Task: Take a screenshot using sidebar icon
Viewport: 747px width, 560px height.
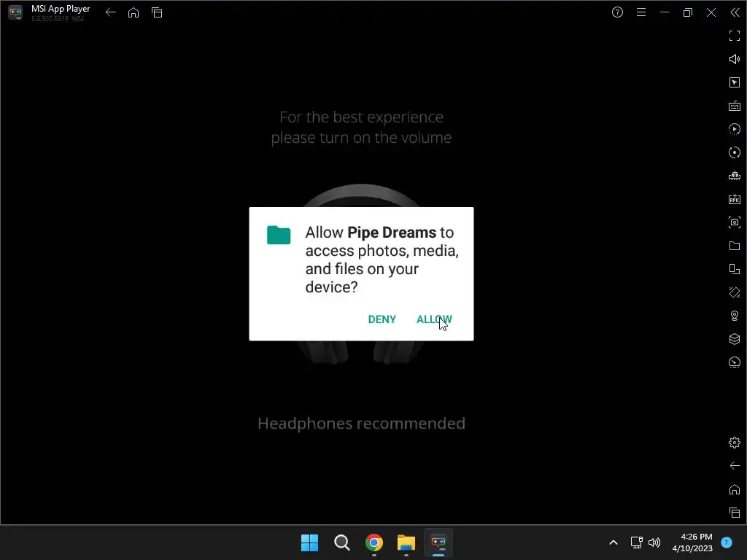Action: [735, 222]
